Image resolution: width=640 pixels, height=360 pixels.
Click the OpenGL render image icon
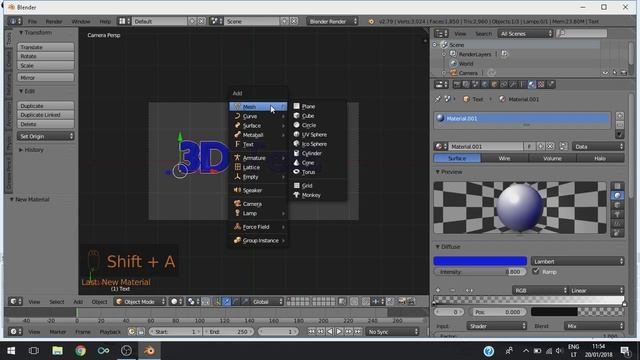coord(402,302)
